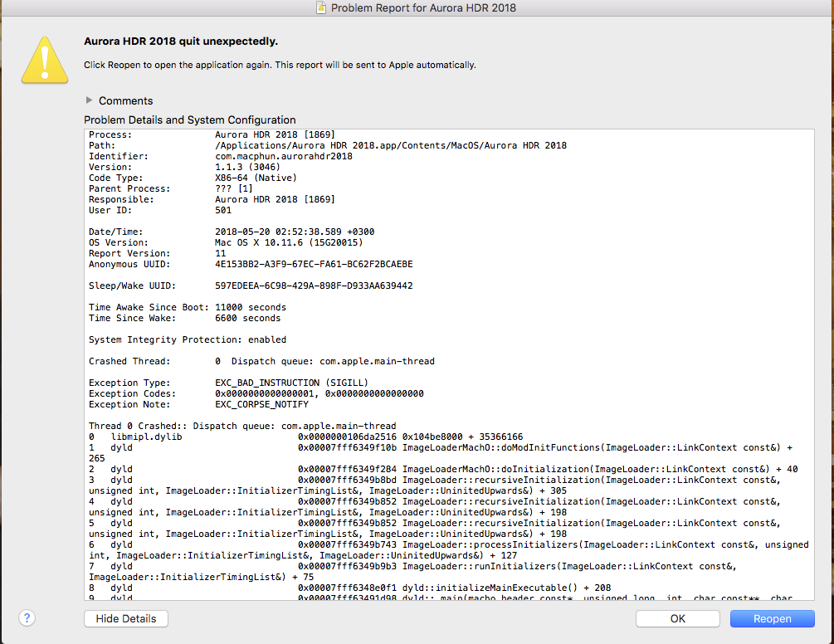Click the question mark button at bottom left
This screenshot has width=834, height=644.
coord(26,618)
